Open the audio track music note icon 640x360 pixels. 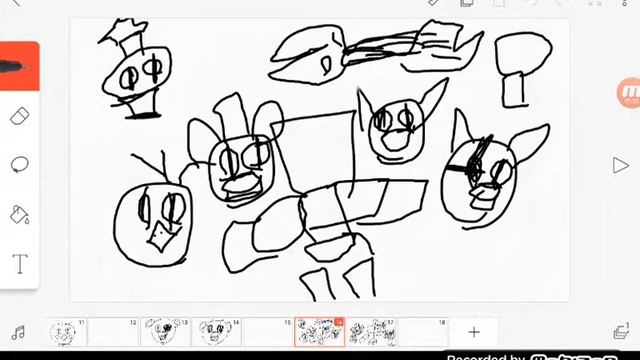click(18, 333)
